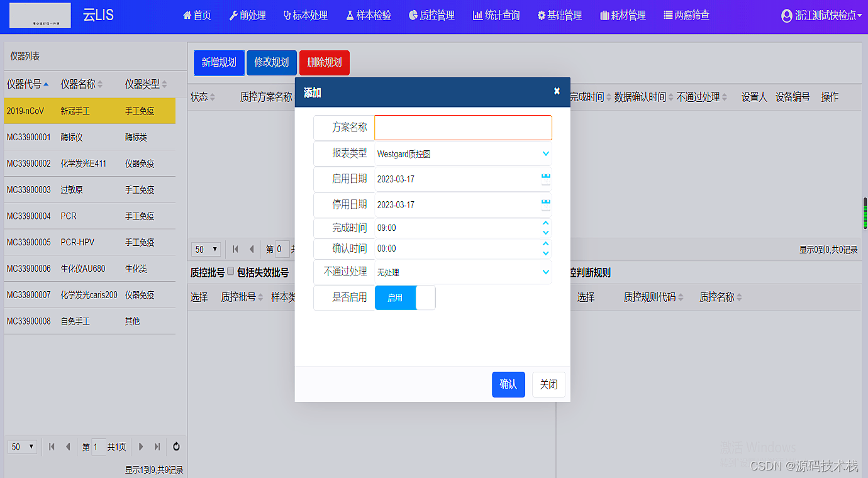Click the calendar icon for 停用日期
The image size is (868, 478).
pos(545,205)
